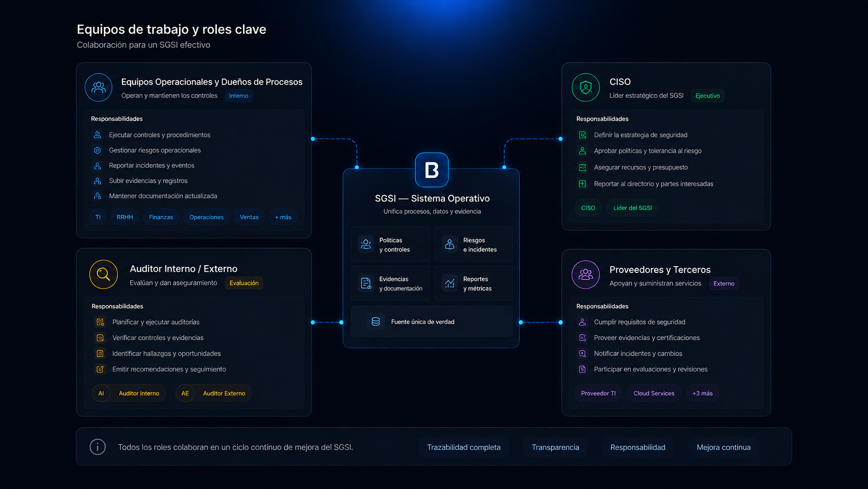Click the Reportes y métricas chart icon

[450, 283]
